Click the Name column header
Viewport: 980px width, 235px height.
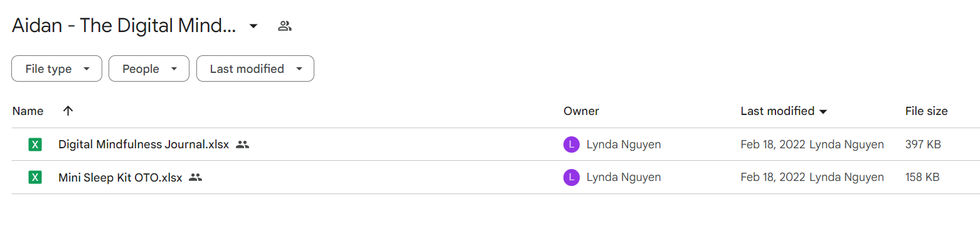[28, 111]
